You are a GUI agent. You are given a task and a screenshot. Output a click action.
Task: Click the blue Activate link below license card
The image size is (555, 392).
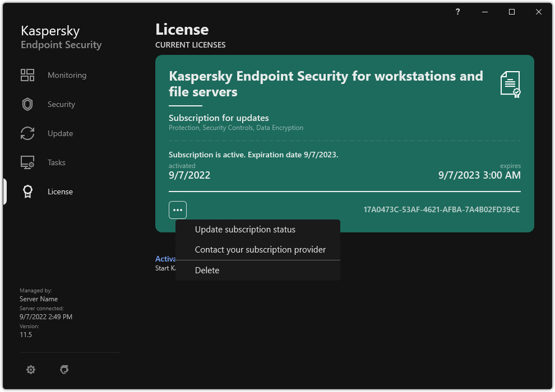(x=165, y=259)
